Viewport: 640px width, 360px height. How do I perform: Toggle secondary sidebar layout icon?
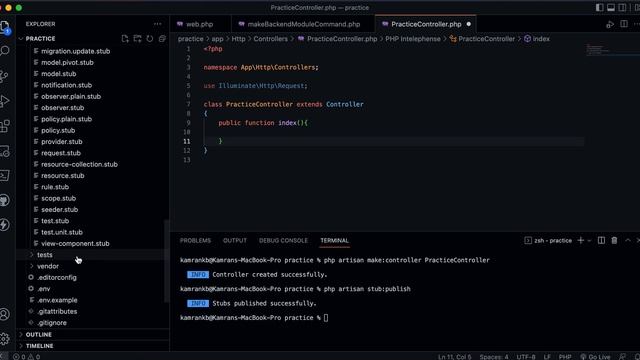(x=622, y=7)
